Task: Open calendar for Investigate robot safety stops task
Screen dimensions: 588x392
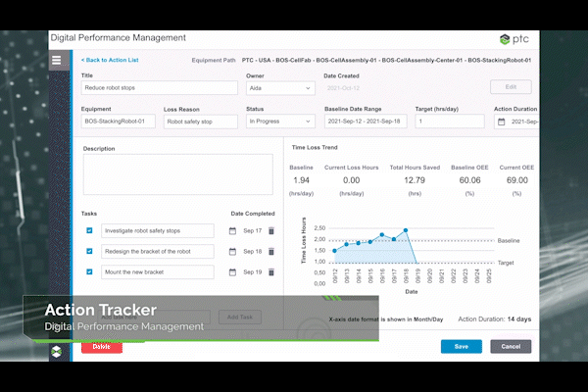Action: (x=232, y=230)
